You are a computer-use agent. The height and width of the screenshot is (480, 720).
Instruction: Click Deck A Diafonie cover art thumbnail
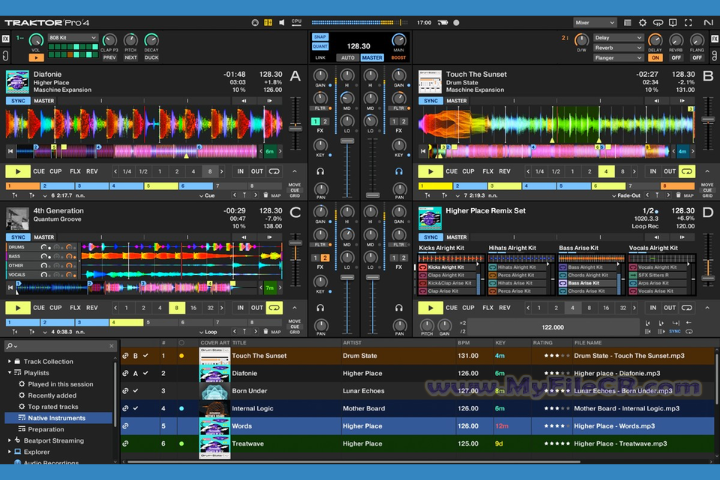tap(17, 82)
